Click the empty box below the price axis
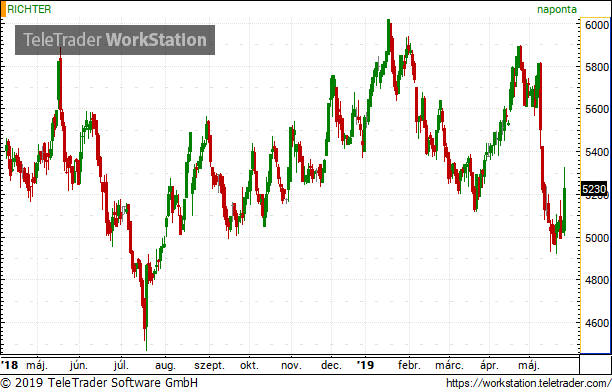This screenshot has width=612, height=392. (x=595, y=365)
